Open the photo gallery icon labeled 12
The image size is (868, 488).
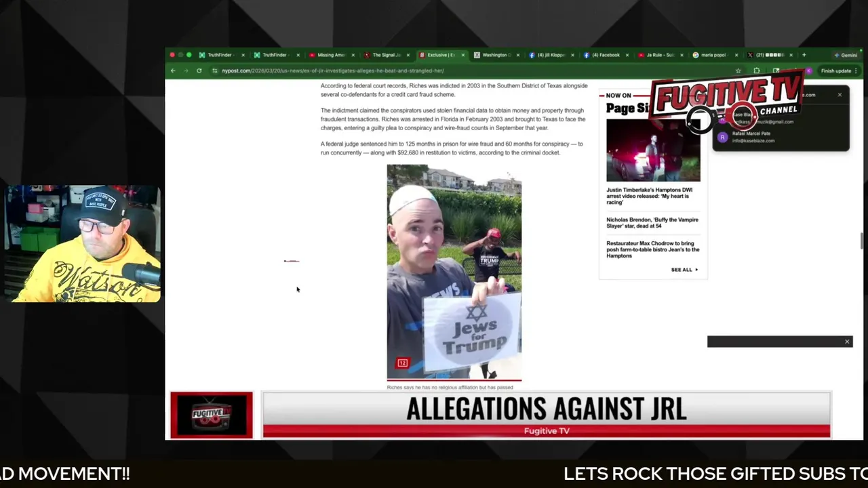(402, 363)
